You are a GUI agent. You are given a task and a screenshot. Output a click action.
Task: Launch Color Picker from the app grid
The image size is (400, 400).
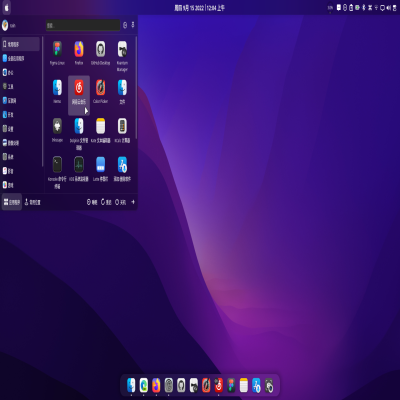click(100, 92)
